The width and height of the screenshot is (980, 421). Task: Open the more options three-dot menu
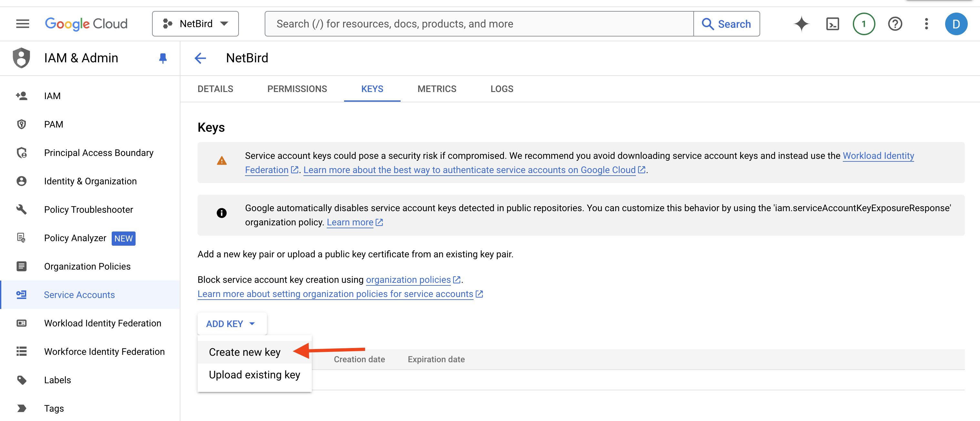pos(926,24)
